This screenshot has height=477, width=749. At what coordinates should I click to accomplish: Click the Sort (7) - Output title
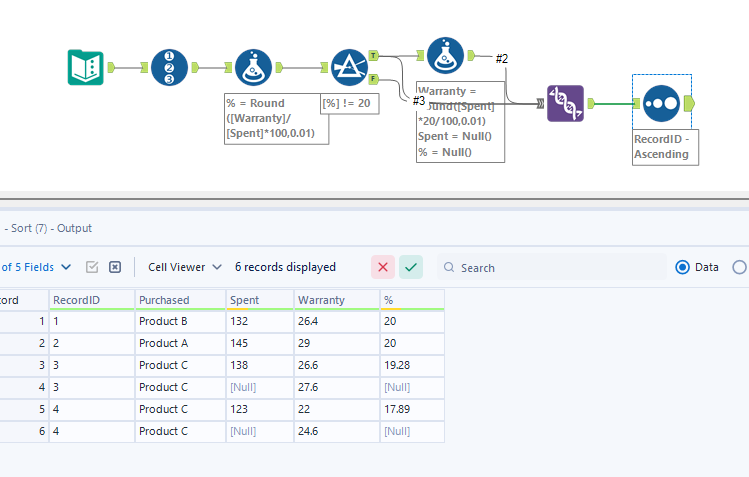(x=51, y=228)
